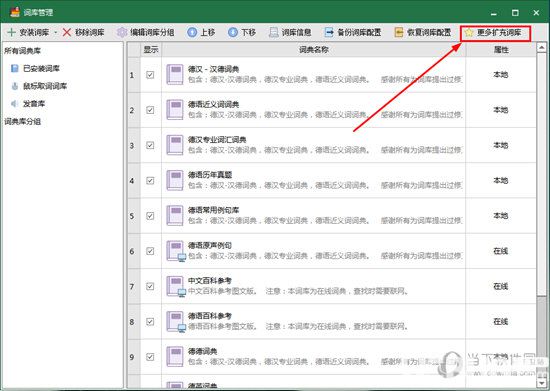Maximize the 词库管理 window
Viewport: 550px width, 391px height.
pos(515,13)
